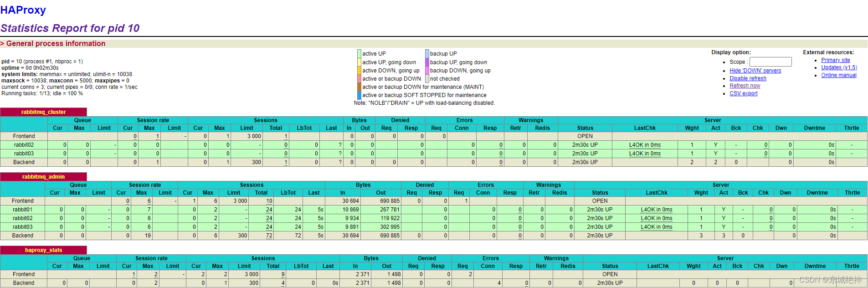This screenshot has width=868, height=288.
Task: Click Backend row label in rabbitmq_admin table
Action: pos(23,236)
